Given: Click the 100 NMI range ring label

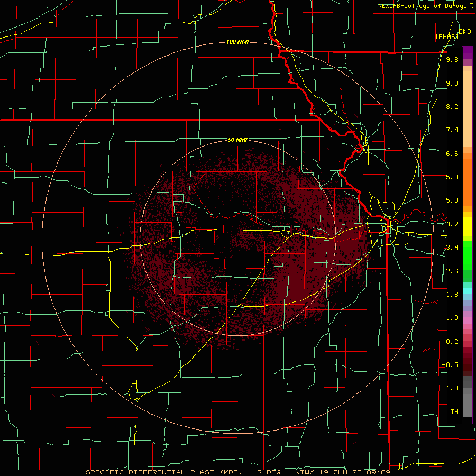Looking at the screenshot, I should click(x=237, y=42).
